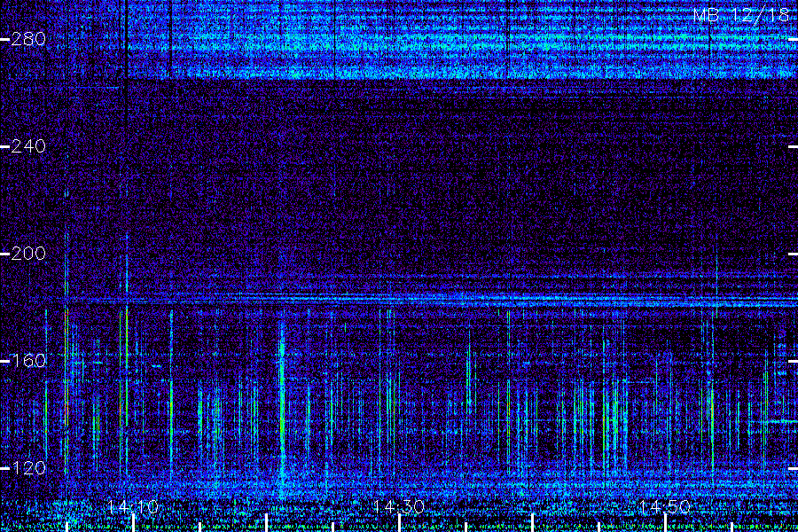Click the 120 frequency axis label

coord(28,468)
